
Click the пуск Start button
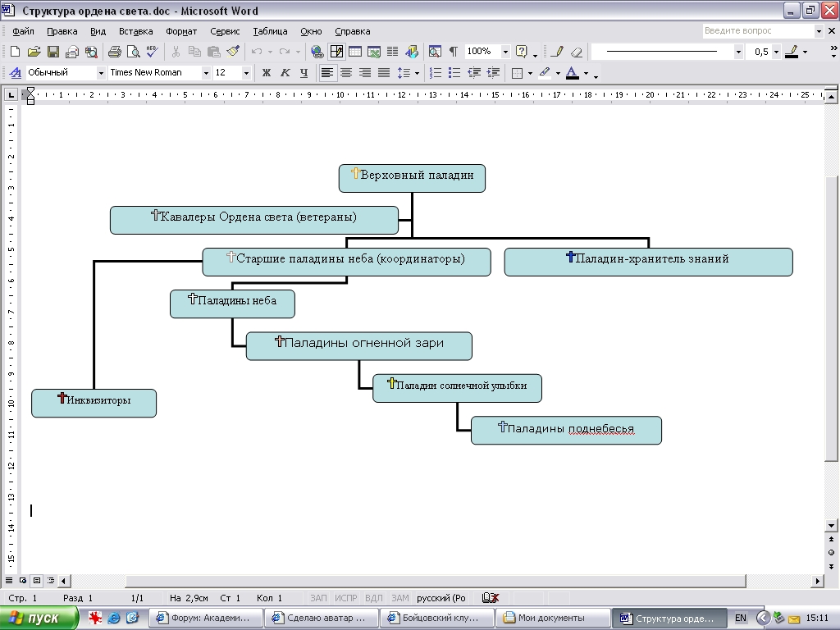(x=39, y=619)
